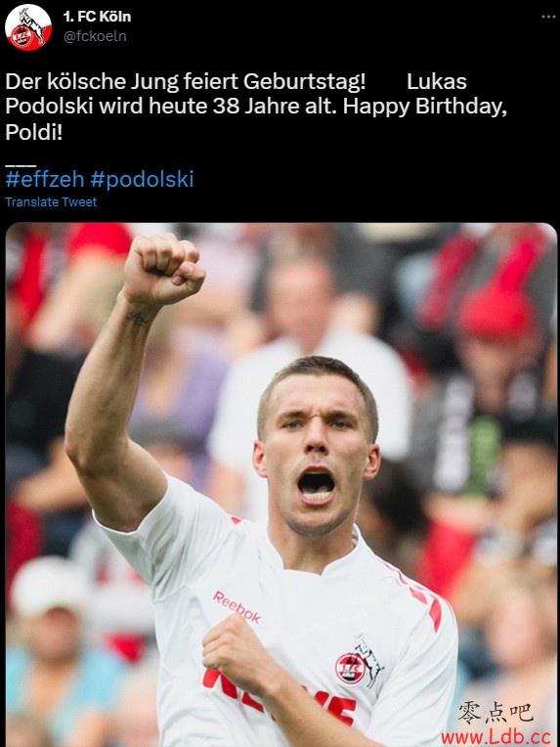Click the "Der kölsche Jung" opening text

88,82
